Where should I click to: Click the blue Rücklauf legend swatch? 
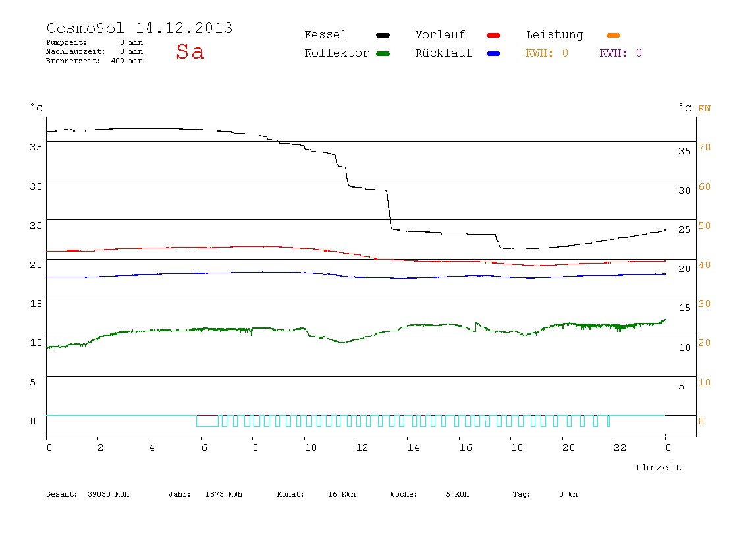(x=494, y=53)
